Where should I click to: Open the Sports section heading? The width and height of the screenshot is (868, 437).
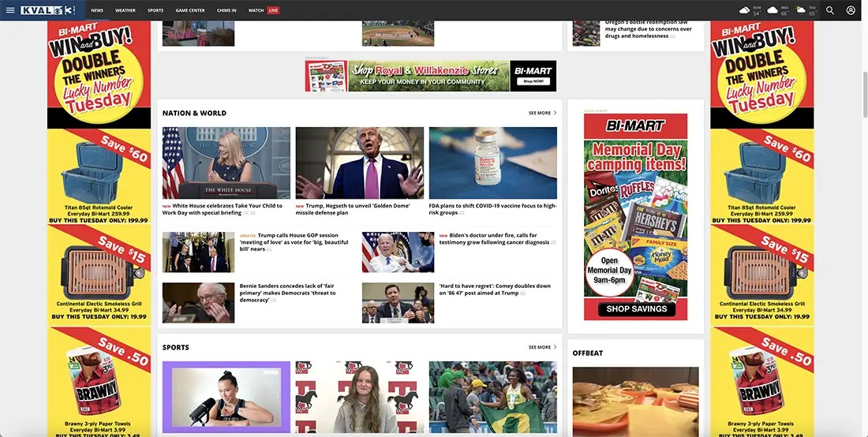(x=175, y=347)
